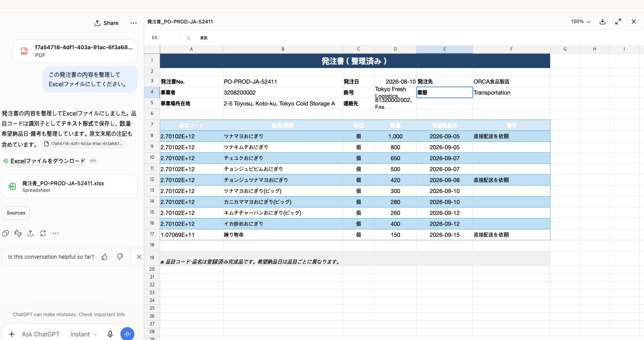Dismiss the conversation helpful survey
The image size is (644, 340).
pos(139,257)
